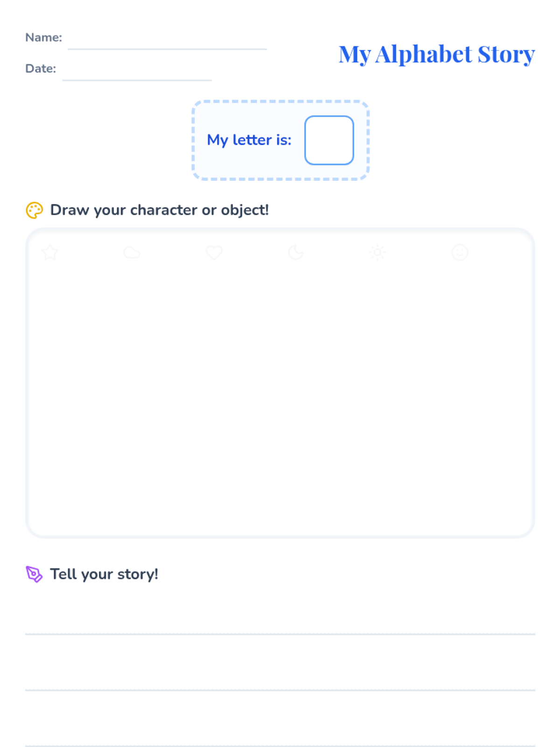Click the purple pen nib icon

(x=34, y=574)
